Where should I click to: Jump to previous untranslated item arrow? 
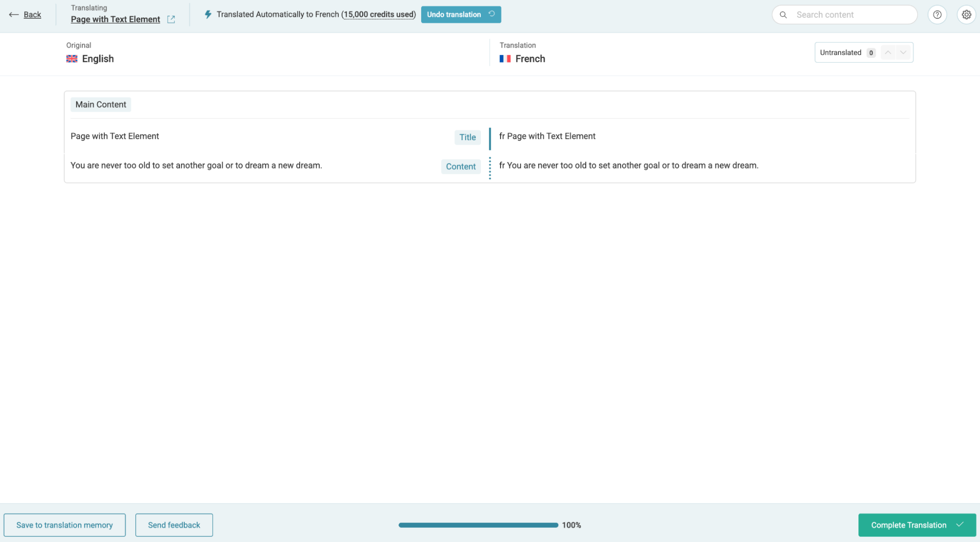(x=888, y=52)
